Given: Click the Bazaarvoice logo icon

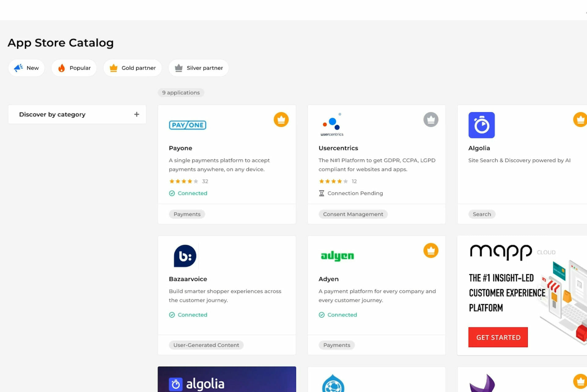Looking at the screenshot, I should (x=185, y=256).
